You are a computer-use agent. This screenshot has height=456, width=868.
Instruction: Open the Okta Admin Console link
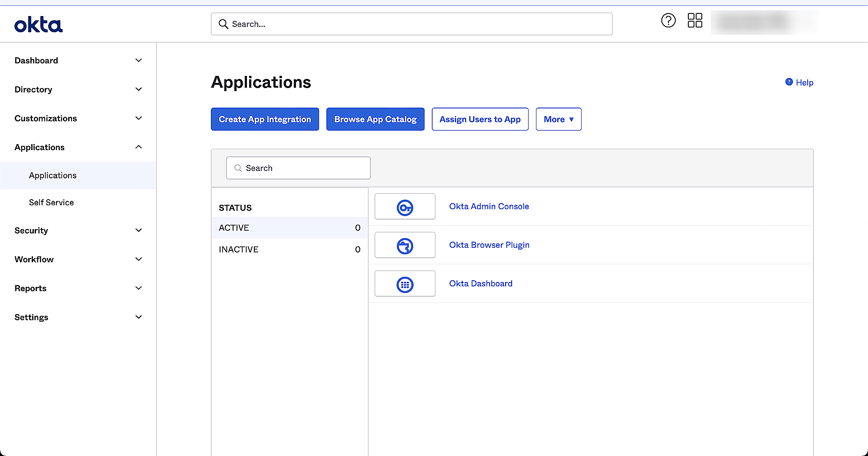(x=489, y=207)
